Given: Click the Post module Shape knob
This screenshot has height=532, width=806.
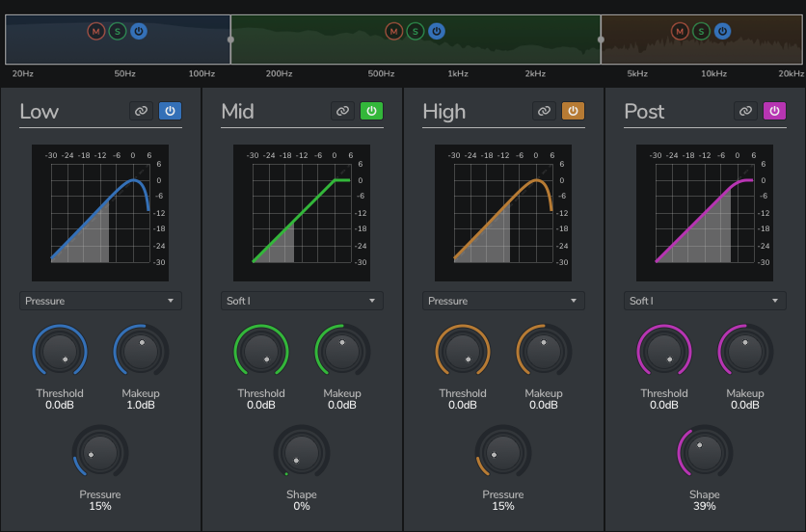Looking at the screenshot, I should pos(705,452).
